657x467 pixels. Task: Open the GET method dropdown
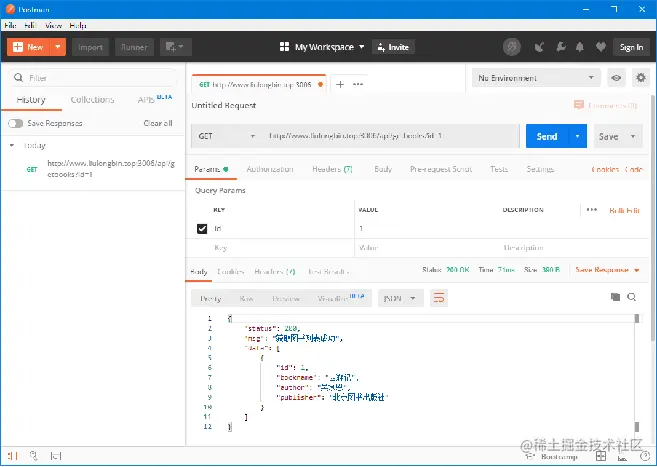(227, 136)
